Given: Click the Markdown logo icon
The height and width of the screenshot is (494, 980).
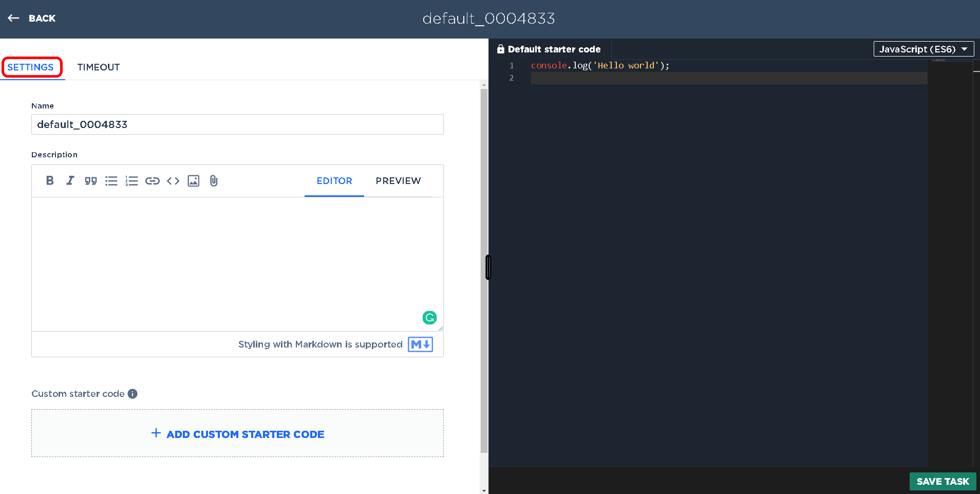Looking at the screenshot, I should click(x=420, y=344).
